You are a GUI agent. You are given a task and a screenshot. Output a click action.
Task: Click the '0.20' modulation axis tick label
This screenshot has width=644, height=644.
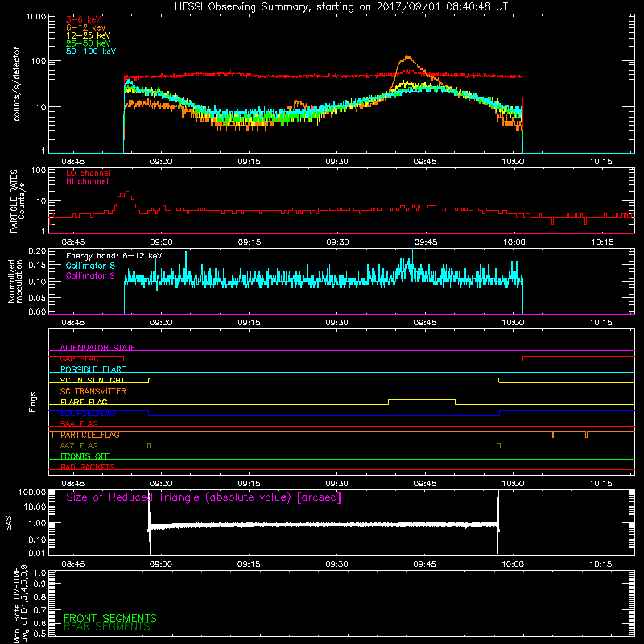tap(37, 250)
